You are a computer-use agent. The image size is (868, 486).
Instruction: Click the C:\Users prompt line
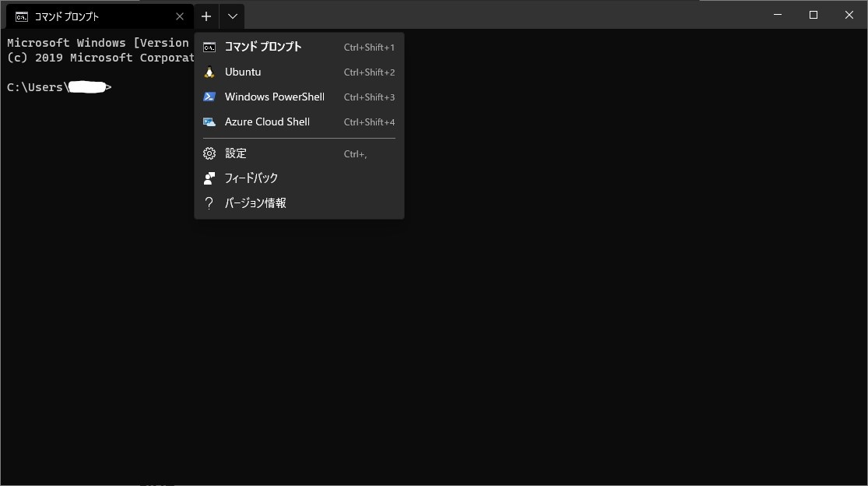coord(59,87)
